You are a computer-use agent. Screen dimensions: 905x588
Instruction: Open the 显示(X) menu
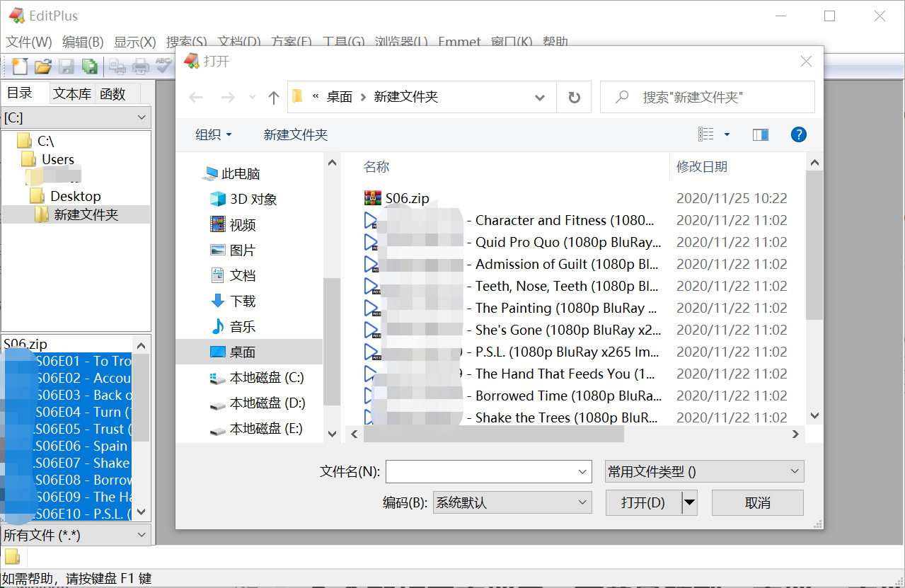point(135,42)
